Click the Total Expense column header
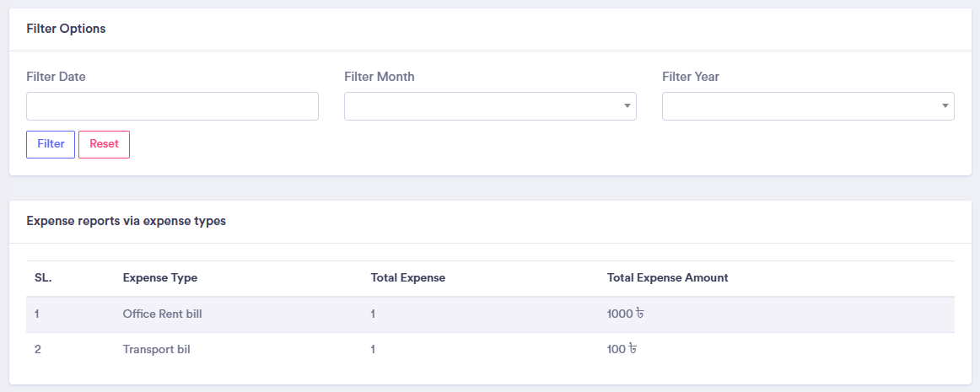The width and height of the screenshot is (980, 392). pyautogui.click(x=407, y=277)
